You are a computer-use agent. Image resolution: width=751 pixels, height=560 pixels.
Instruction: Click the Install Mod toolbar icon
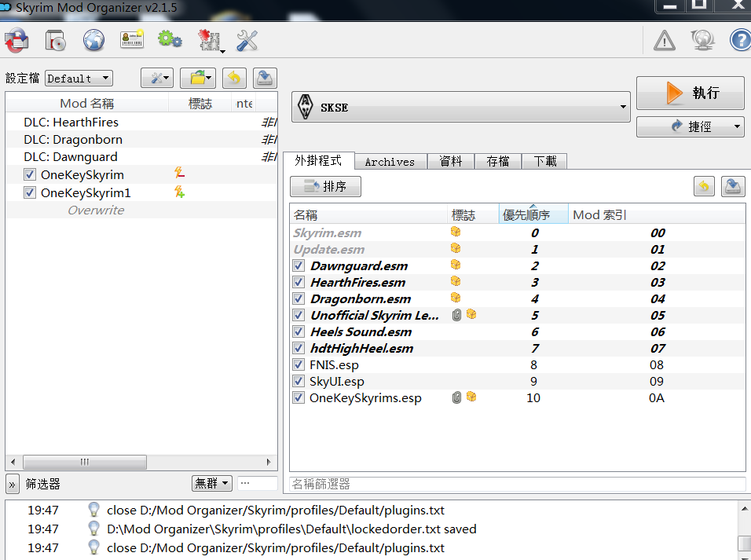click(16, 40)
